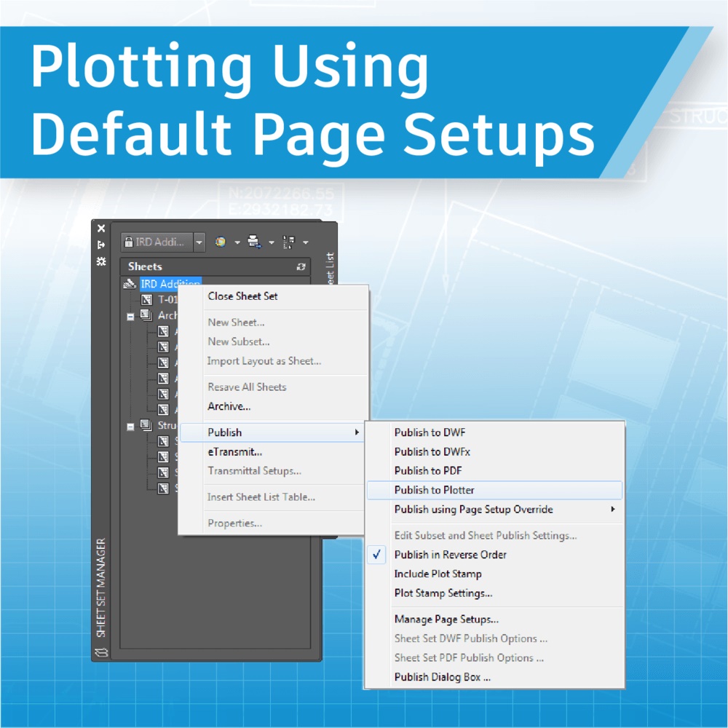This screenshot has height=728, width=728.
Task: Click the Sheet Selections list icon
Action: 289,242
